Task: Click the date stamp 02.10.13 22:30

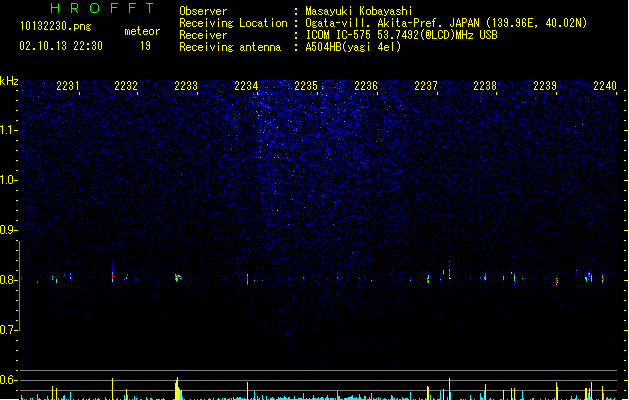Action: tap(61, 46)
